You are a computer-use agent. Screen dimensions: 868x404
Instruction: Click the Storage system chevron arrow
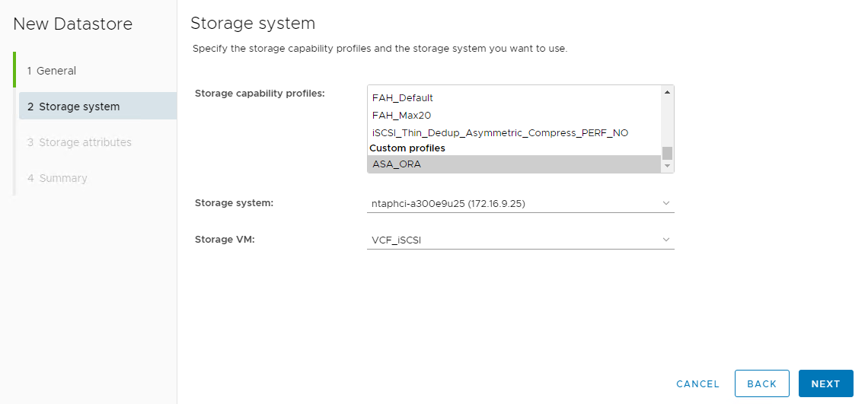(666, 203)
